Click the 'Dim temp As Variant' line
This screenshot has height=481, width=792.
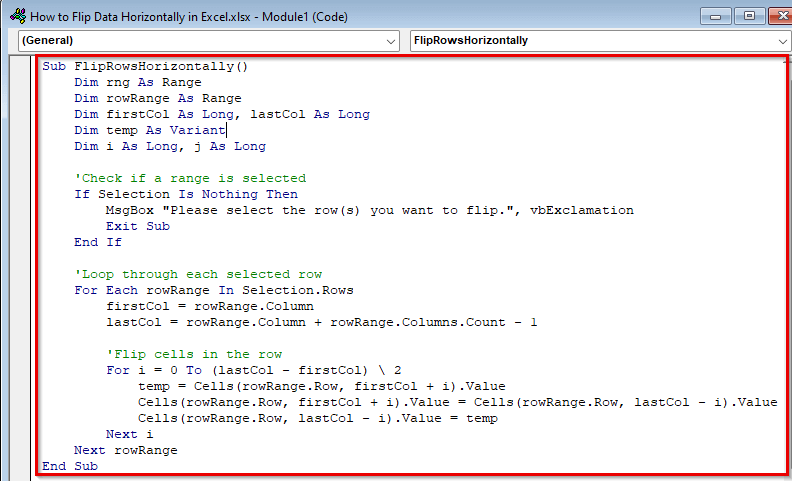(150, 130)
